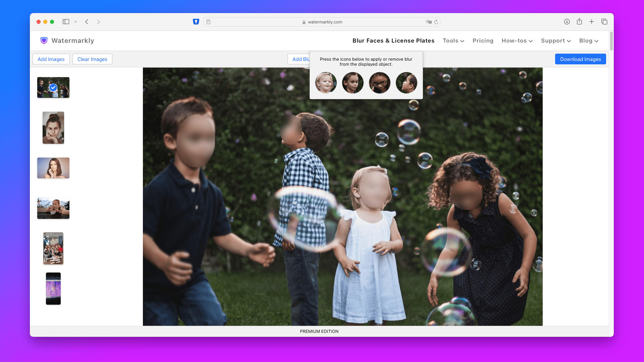Open the How-tos dropdown
This screenshot has height=362, width=644.
pyautogui.click(x=517, y=41)
